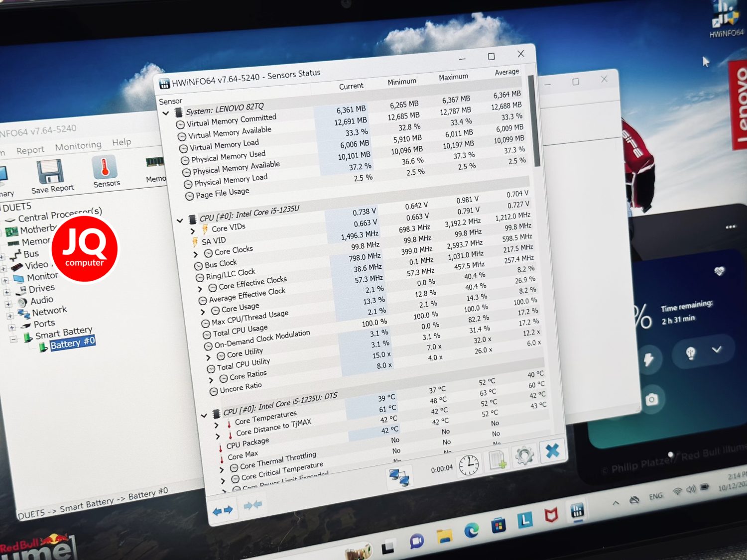Click the Minimum column header
The height and width of the screenshot is (560, 747).
[402, 82]
